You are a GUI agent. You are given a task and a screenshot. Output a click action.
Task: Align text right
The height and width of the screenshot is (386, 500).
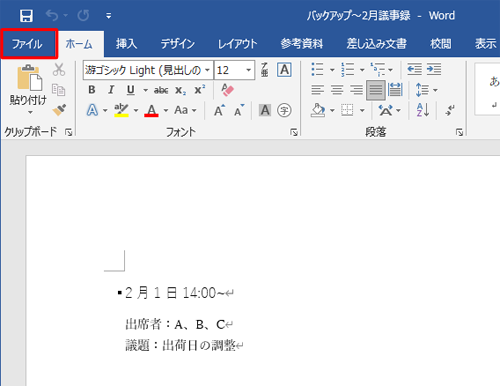tap(356, 90)
